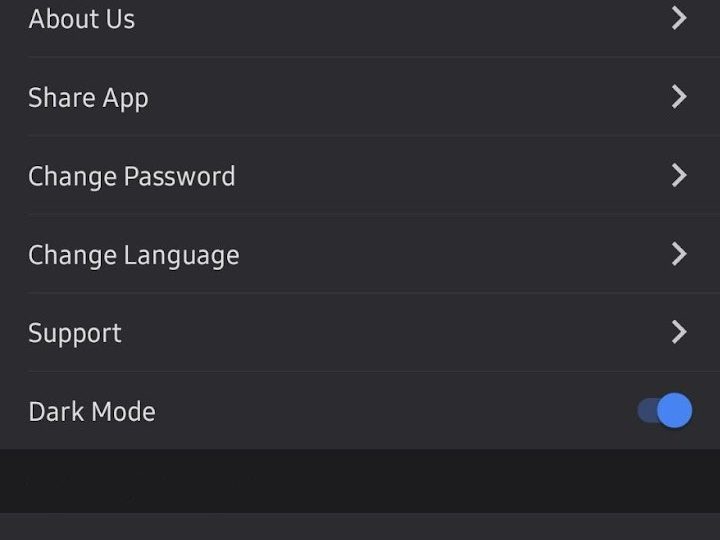Tap the "Change Language" label text
This screenshot has height=540, width=720.
tap(134, 255)
